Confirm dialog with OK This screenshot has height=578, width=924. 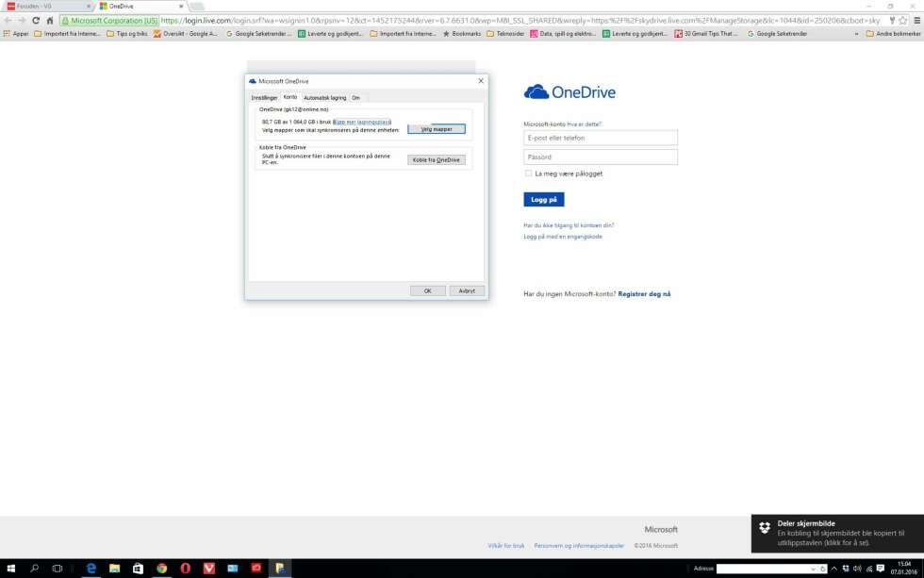click(427, 290)
